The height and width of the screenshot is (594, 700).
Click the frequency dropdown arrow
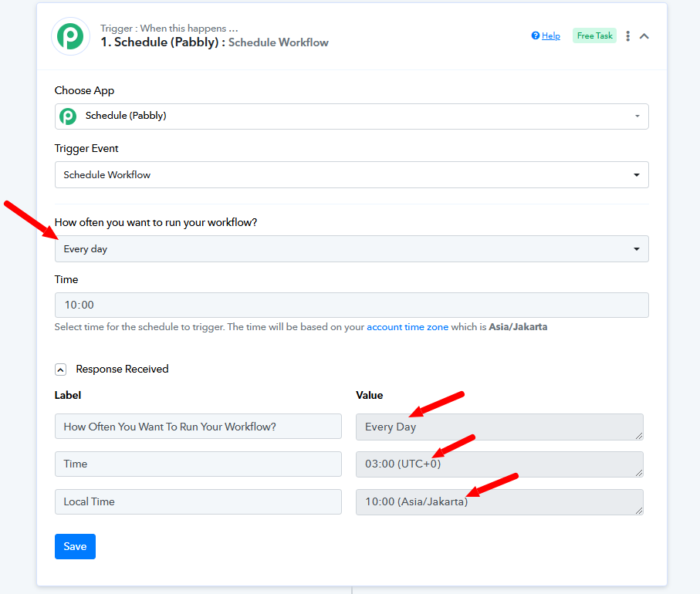[637, 249]
